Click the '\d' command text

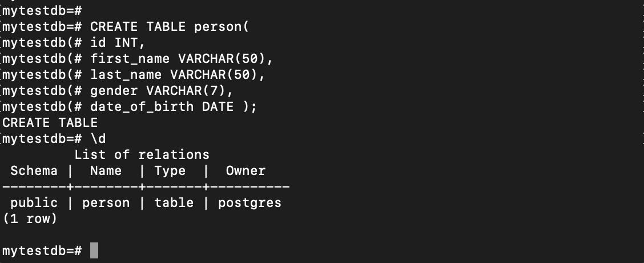pos(98,139)
